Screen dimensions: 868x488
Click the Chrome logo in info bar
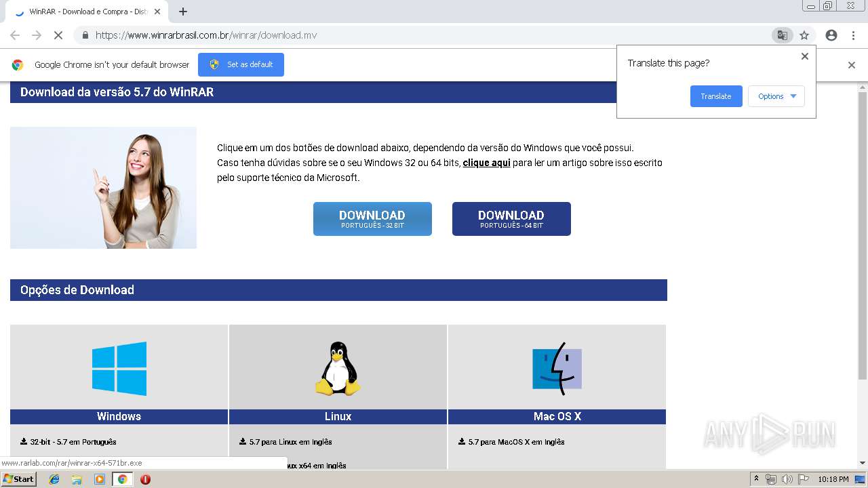point(18,65)
